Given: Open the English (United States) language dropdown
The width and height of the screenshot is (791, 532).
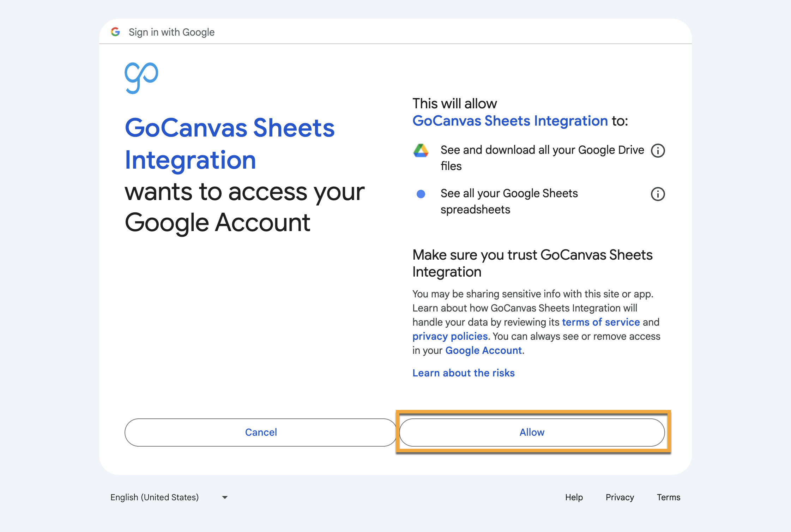Looking at the screenshot, I should (169, 497).
